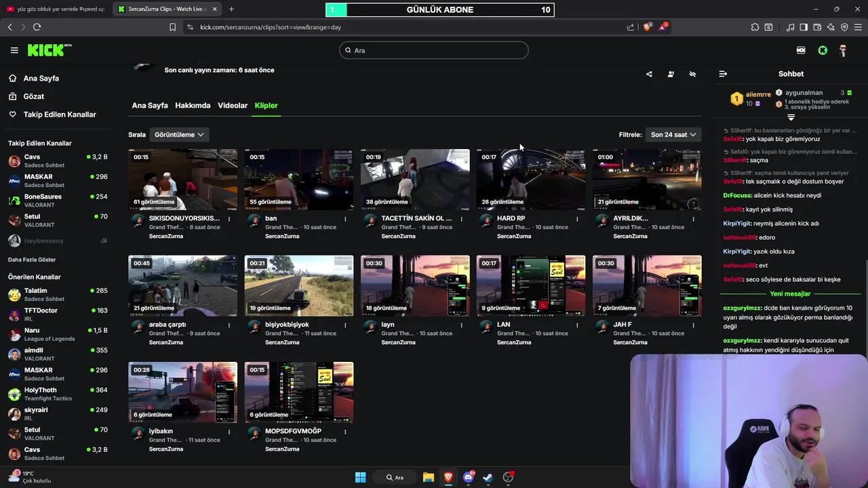The image size is (868, 488).
Task: Open TFTDoctor recommended channel
Action: pyautogui.click(x=58, y=314)
